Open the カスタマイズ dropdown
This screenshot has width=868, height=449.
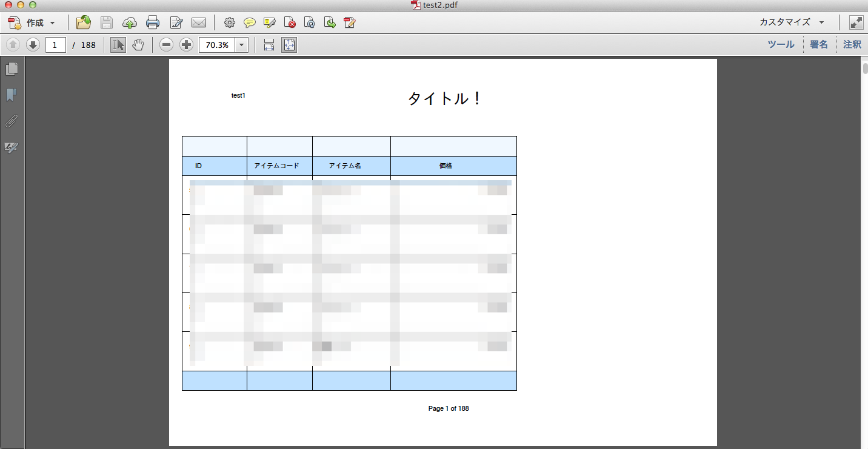[x=792, y=22]
